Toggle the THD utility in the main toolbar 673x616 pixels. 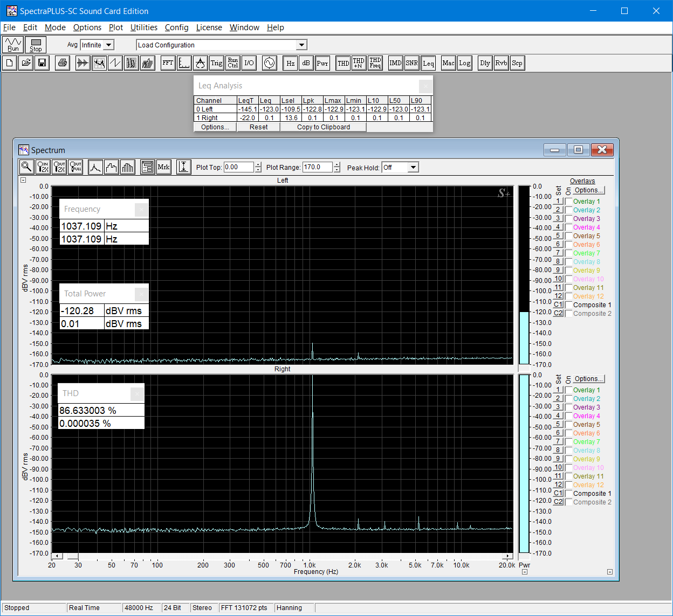click(x=343, y=63)
